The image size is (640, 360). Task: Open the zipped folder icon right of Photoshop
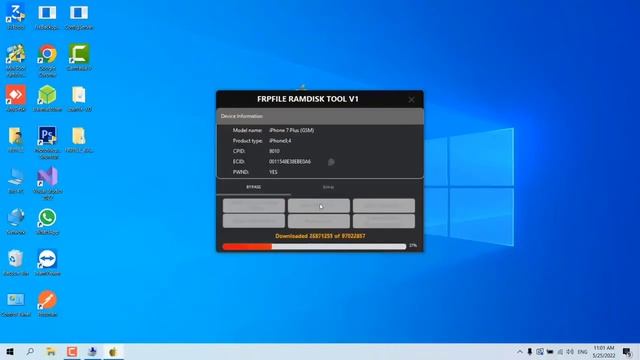click(x=79, y=140)
